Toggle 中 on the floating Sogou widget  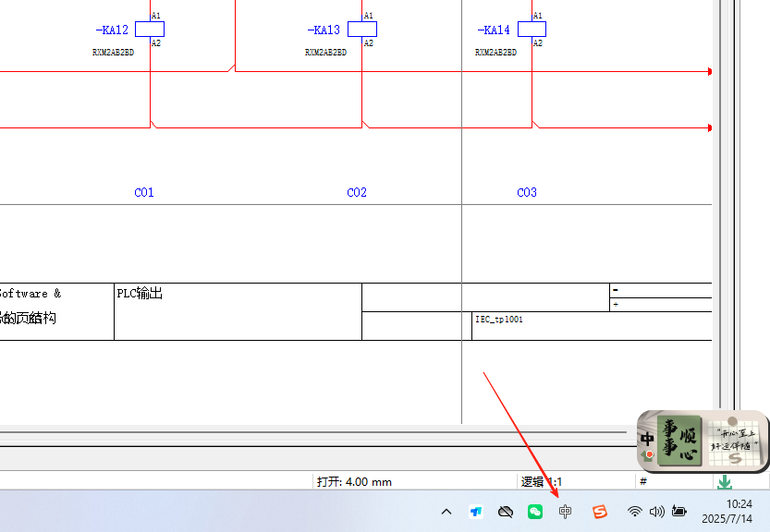coord(648,439)
